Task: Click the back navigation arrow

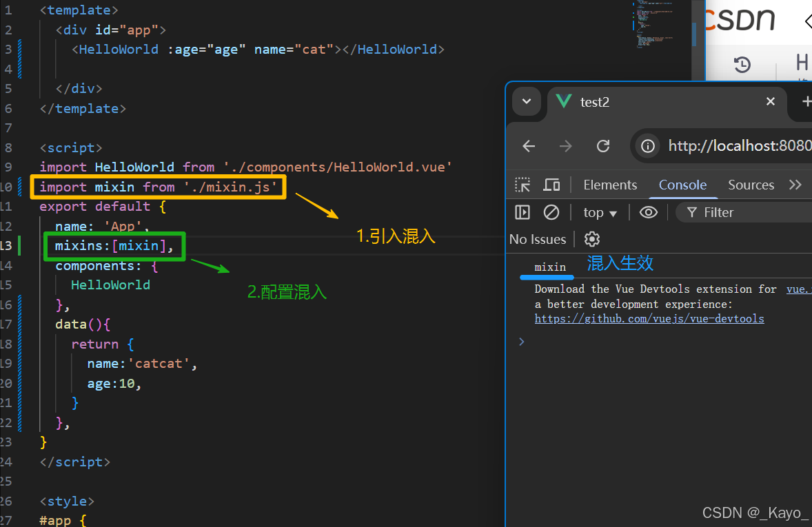Action: click(x=528, y=145)
